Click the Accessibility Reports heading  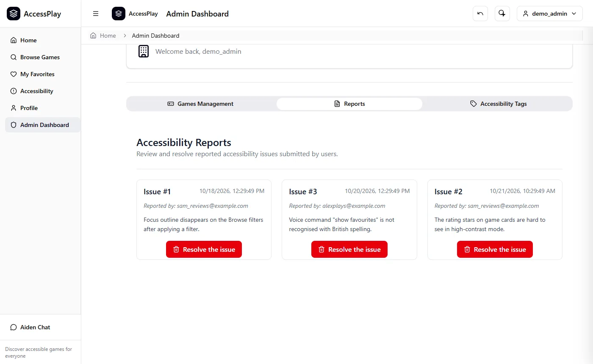[x=184, y=142]
